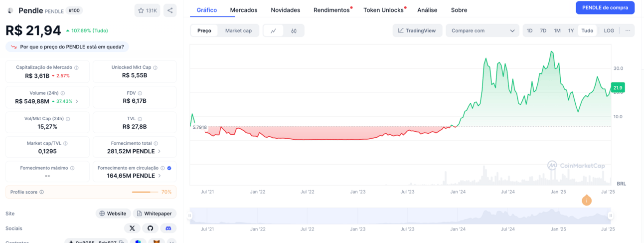Open the Mercados tab
Image resolution: width=644 pixels, height=243 pixels.
pyautogui.click(x=244, y=10)
